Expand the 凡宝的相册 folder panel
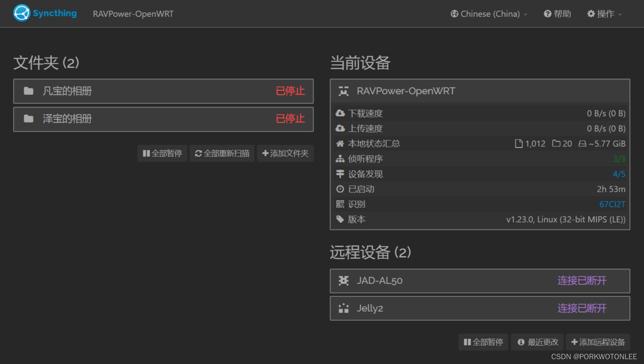Image resolution: width=644 pixels, height=364 pixels. [x=163, y=91]
